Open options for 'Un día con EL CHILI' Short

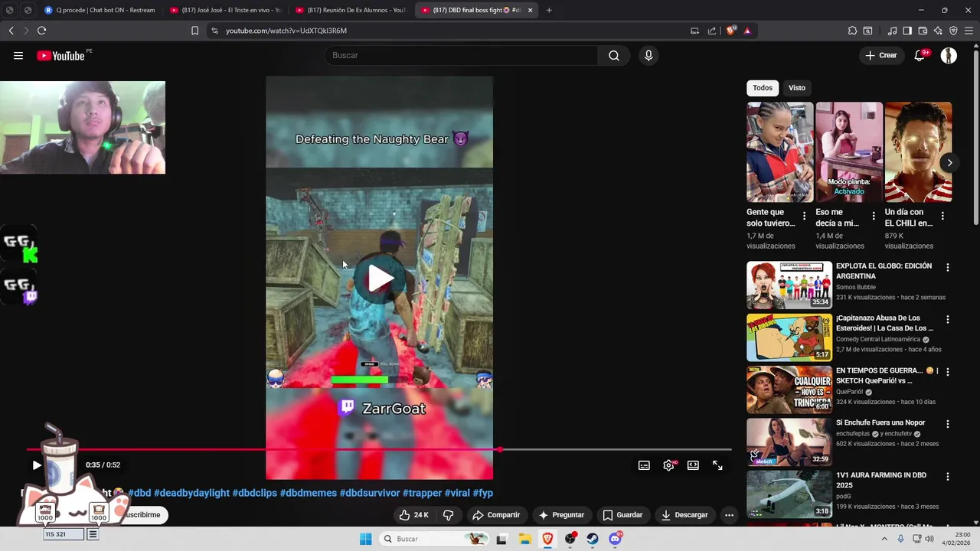tap(942, 217)
